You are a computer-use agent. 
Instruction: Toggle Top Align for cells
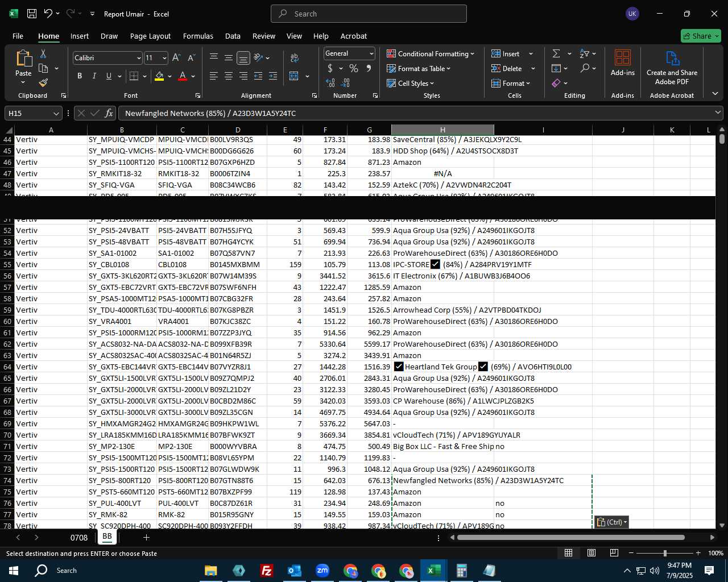[x=214, y=57]
